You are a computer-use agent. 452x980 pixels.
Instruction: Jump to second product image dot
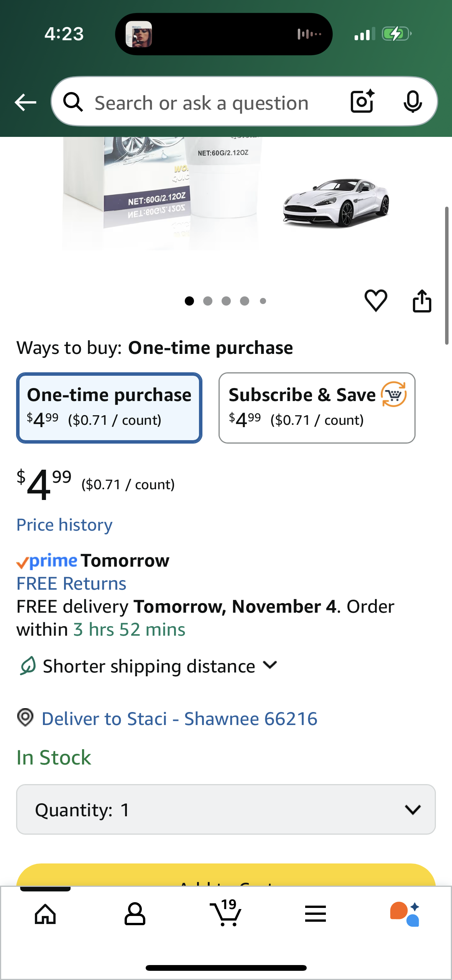[208, 301]
